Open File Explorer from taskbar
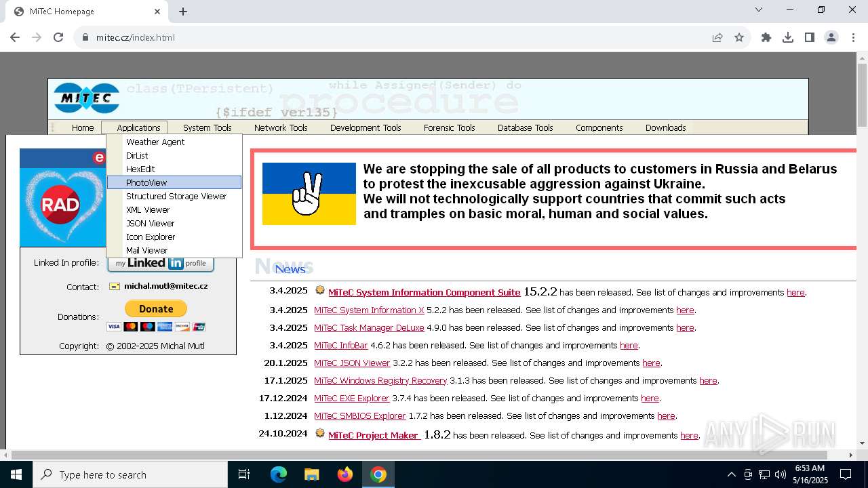868x488 pixels. pyautogui.click(x=312, y=474)
